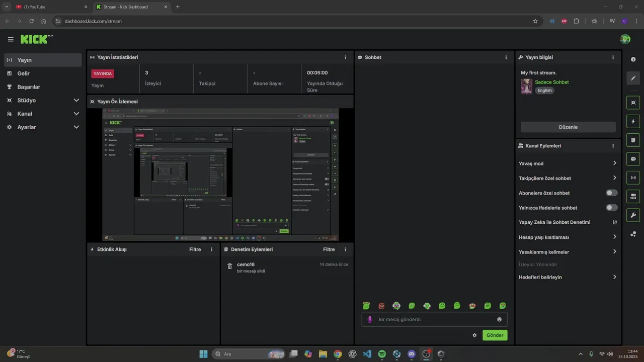
Task: Click the browser address bar URL
Action: (x=93, y=21)
